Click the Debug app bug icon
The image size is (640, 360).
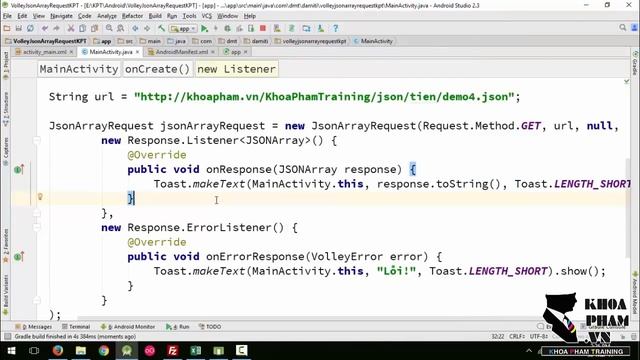click(x=227, y=29)
